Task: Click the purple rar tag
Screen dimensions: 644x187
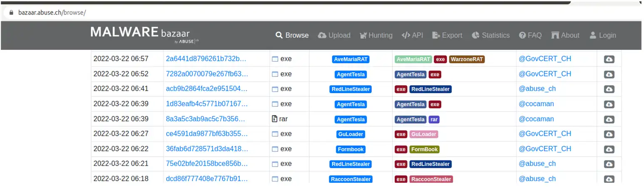Action: pos(434,119)
